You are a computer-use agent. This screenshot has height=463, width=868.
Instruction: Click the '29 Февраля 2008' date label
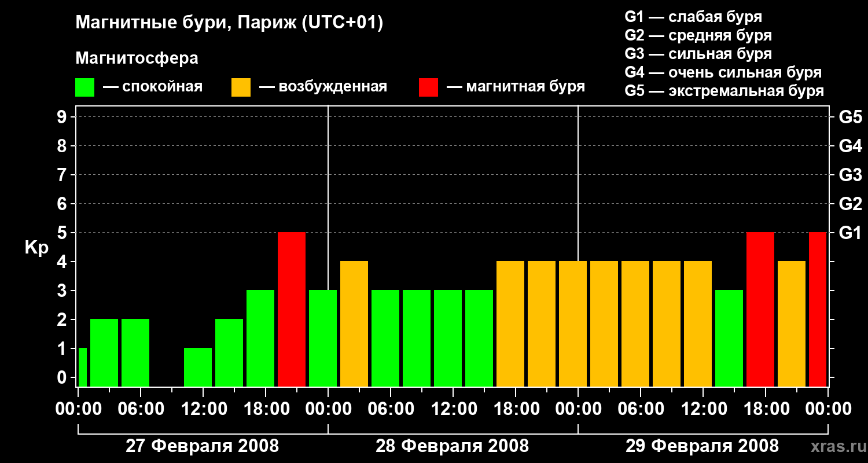pos(703,446)
